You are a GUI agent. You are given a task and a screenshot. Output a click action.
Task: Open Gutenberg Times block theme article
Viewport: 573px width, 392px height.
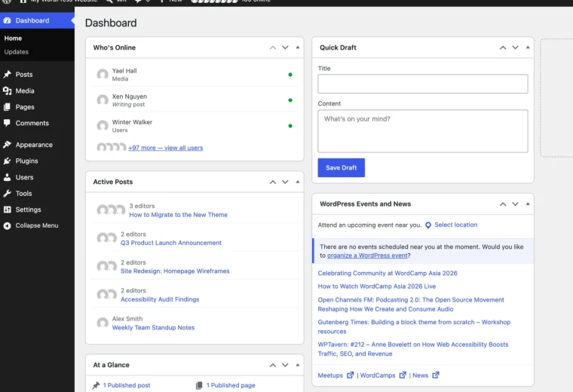pos(414,326)
